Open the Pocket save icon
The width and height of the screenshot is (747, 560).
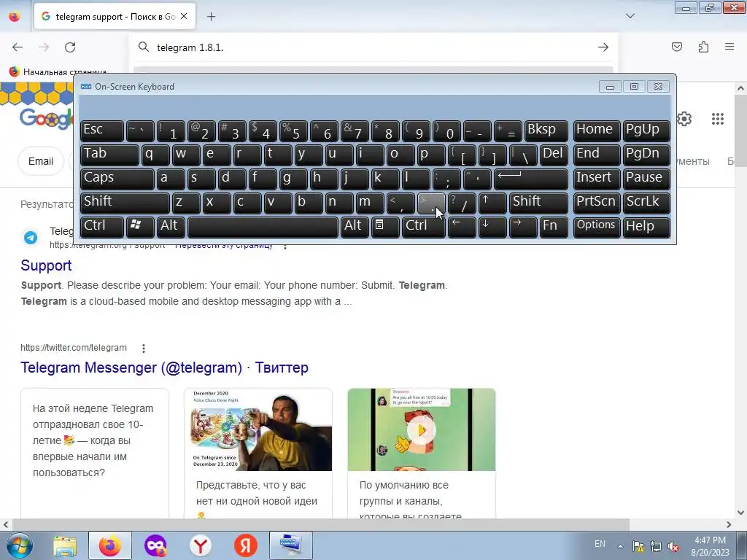677,47
